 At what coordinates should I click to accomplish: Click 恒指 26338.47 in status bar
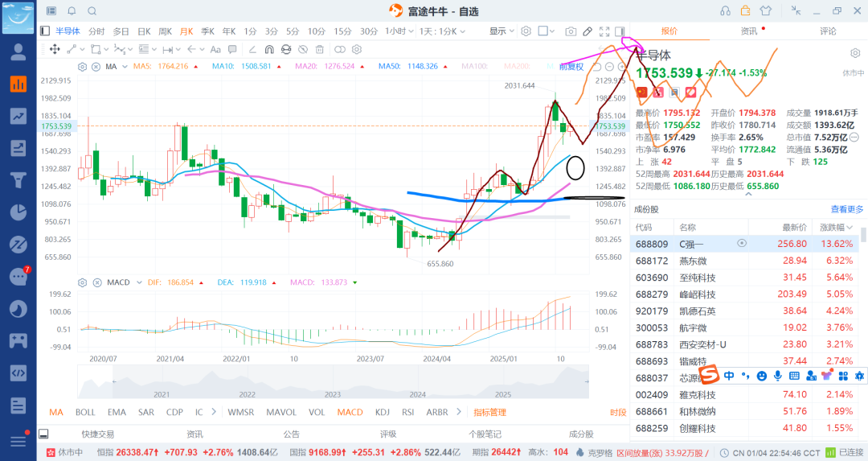tap(129, 452)
